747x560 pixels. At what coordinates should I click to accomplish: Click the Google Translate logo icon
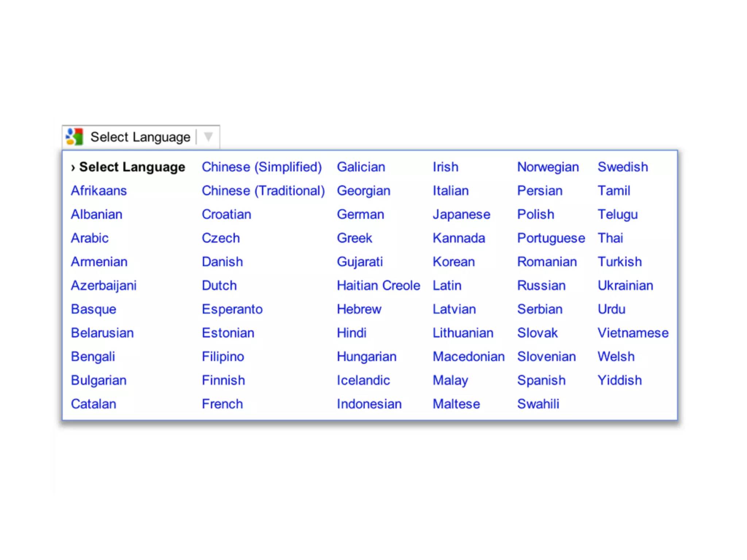click(74, 137)
